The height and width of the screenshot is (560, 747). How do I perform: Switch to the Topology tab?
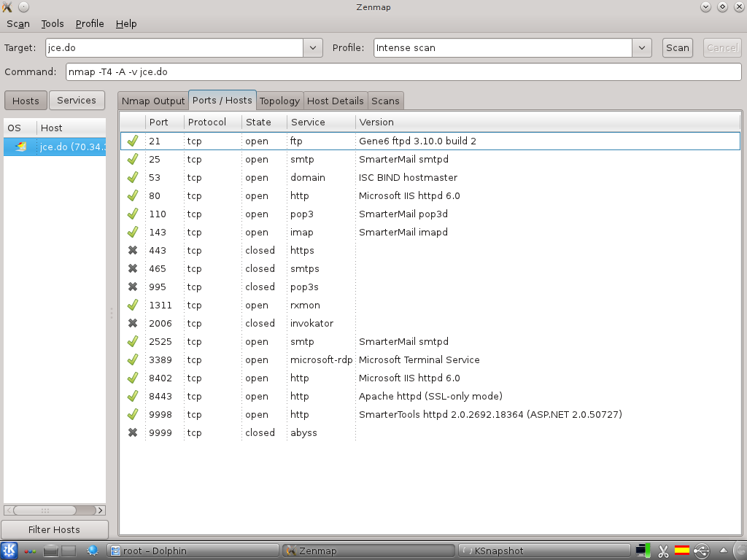click(279, 101)
